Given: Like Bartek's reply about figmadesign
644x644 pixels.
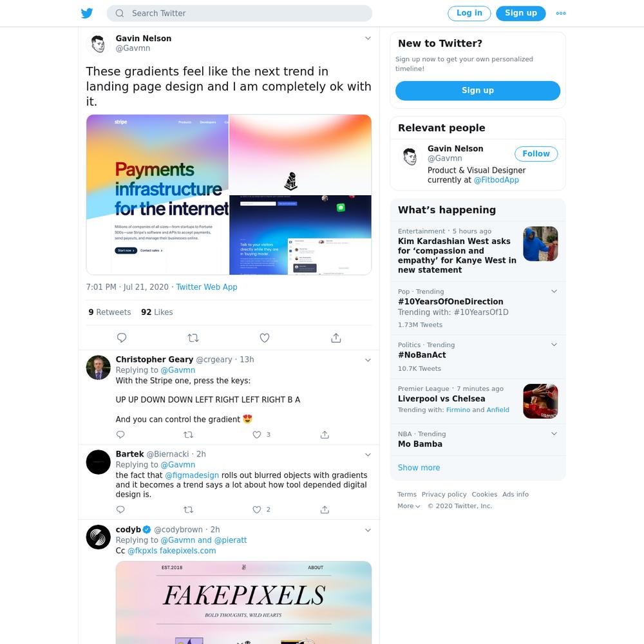Looking at the screenshot, I should [x=257, y=509].
